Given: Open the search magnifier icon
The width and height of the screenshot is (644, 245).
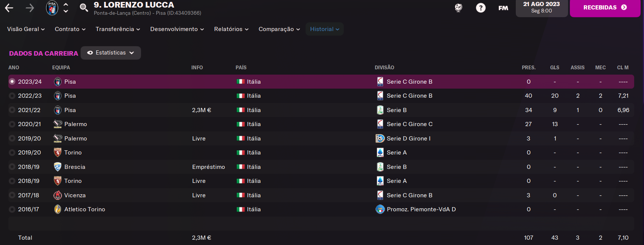Looking at the screenshot, I should click(x=84, y=8).
